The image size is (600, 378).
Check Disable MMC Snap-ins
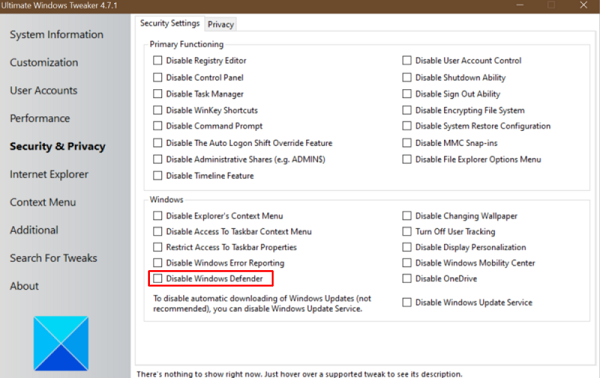pyautogui.click(x=407, y=143)
